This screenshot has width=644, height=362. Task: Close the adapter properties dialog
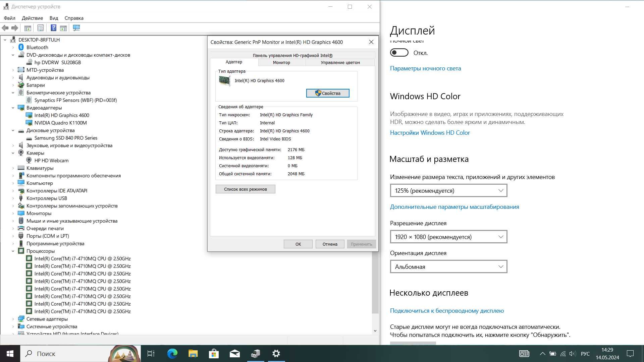coord(371,42)
